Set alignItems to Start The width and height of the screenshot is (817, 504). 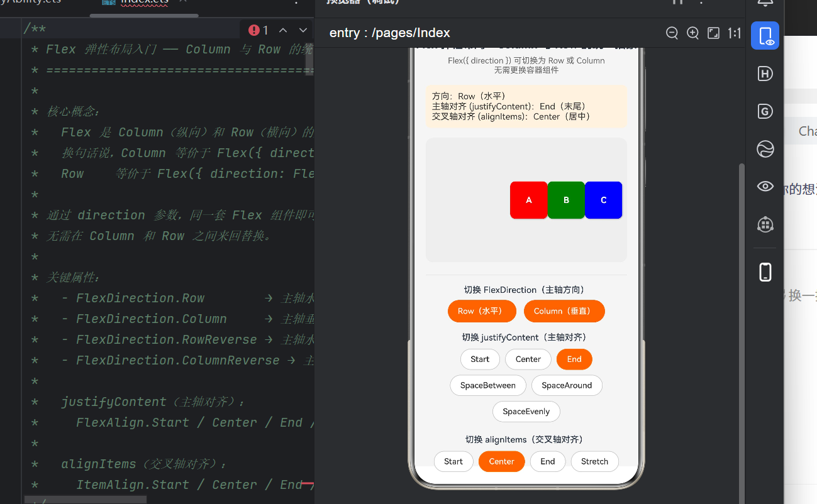[x=453, y=461]
